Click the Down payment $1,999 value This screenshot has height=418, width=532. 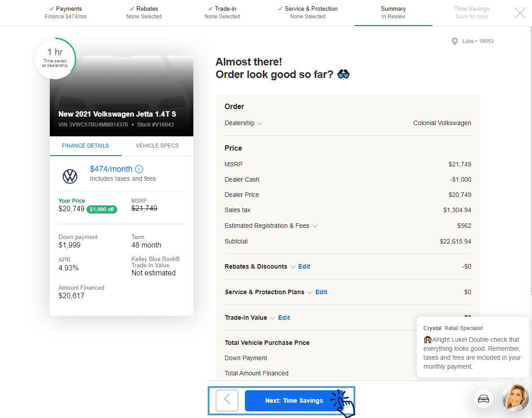tap(70, 245)
